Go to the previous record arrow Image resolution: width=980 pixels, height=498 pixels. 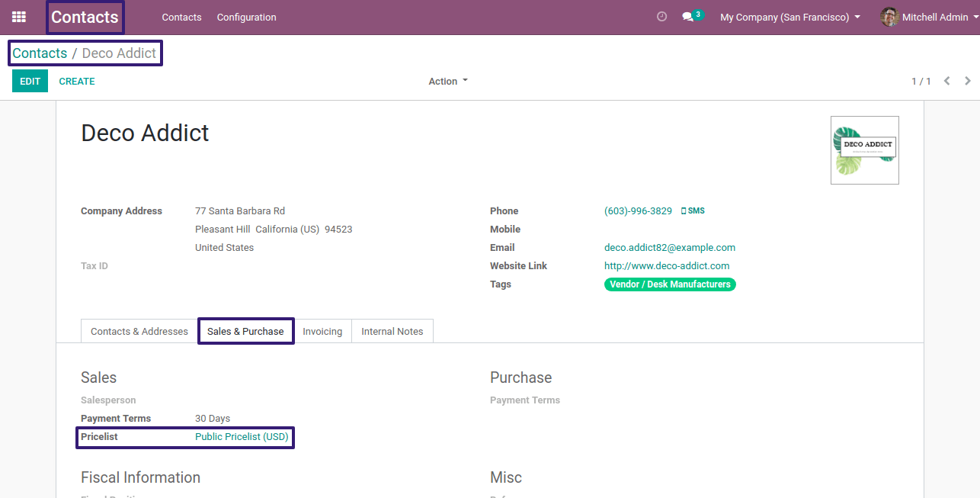(946, 81)
